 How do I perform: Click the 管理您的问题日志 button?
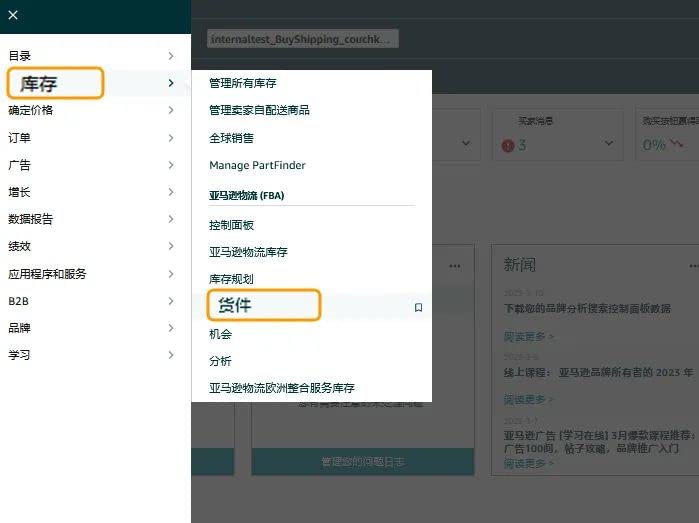tap(349, 462)
